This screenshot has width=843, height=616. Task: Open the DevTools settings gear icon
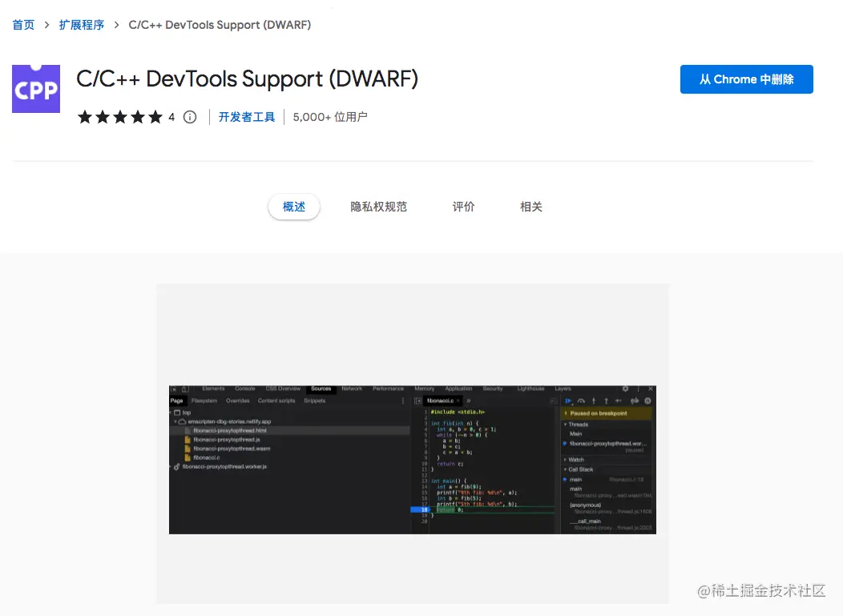pos(625,389)
